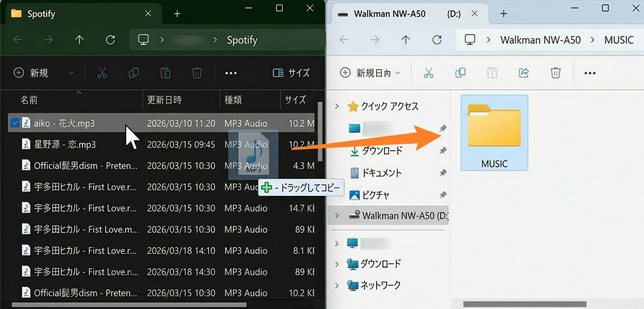Open see more ellipsis in Walkman window
This screenshot has width=644, height=309.
tap(590, 74)
